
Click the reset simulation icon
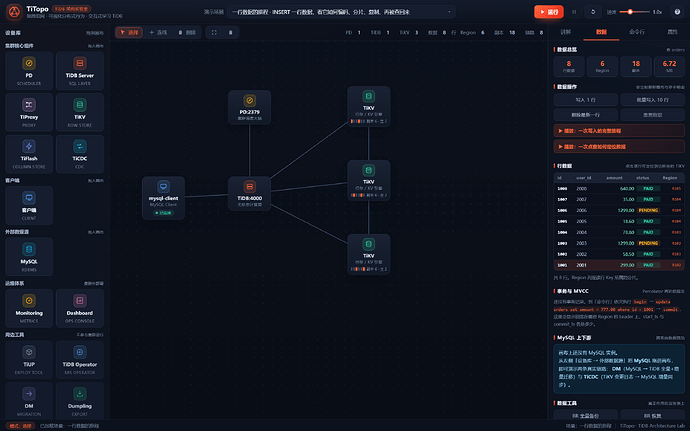(593, 12)
